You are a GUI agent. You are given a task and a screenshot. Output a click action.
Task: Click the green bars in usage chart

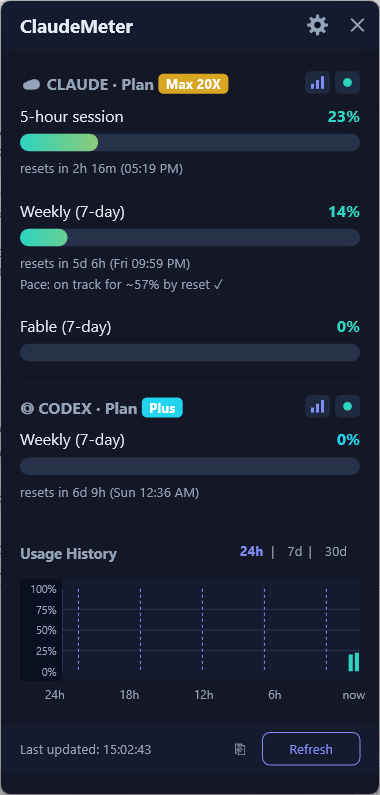coord(354,662)
